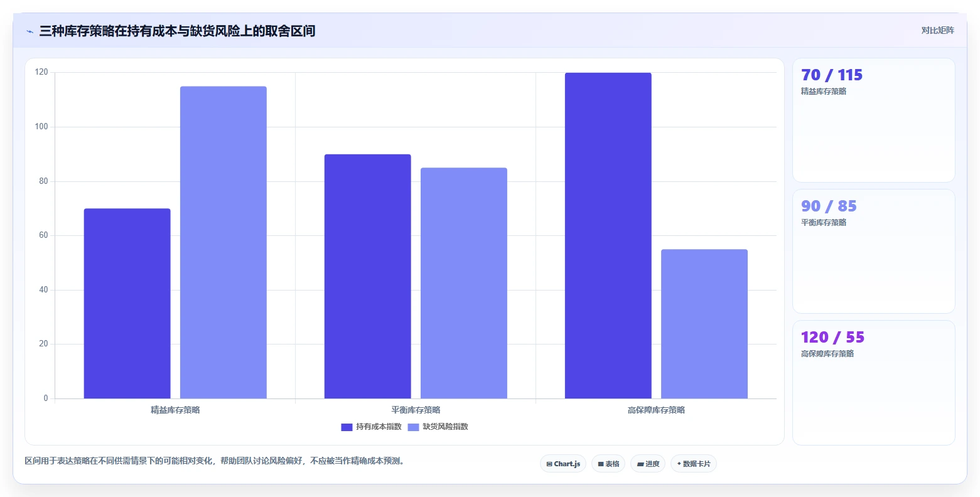Click the 数据卡片 chip
Viewport: 980px width, 497px height.
point(694,464)
